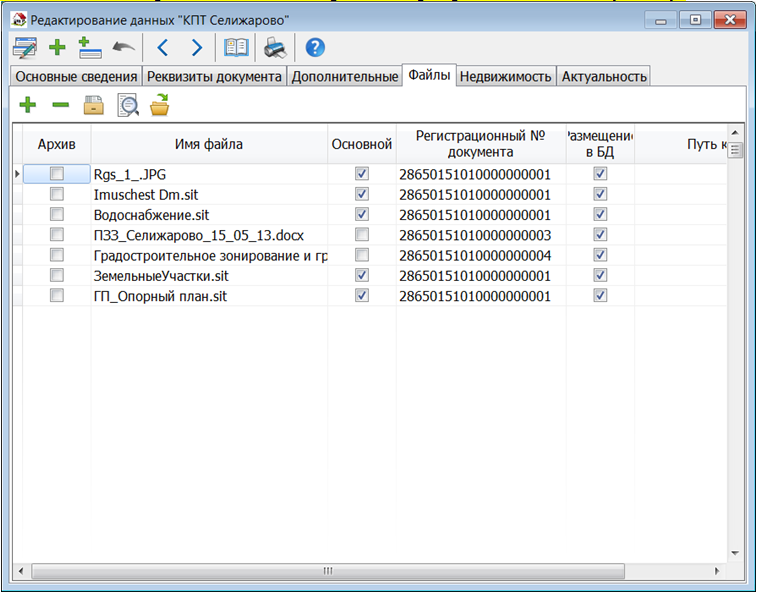Click the folder export icon with green arrow
The height and width of the screenshot is (593, 757).
(x=160, y=105)
